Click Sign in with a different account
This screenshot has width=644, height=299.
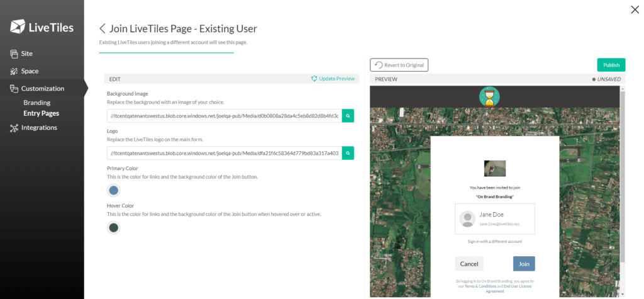[495, 242]
